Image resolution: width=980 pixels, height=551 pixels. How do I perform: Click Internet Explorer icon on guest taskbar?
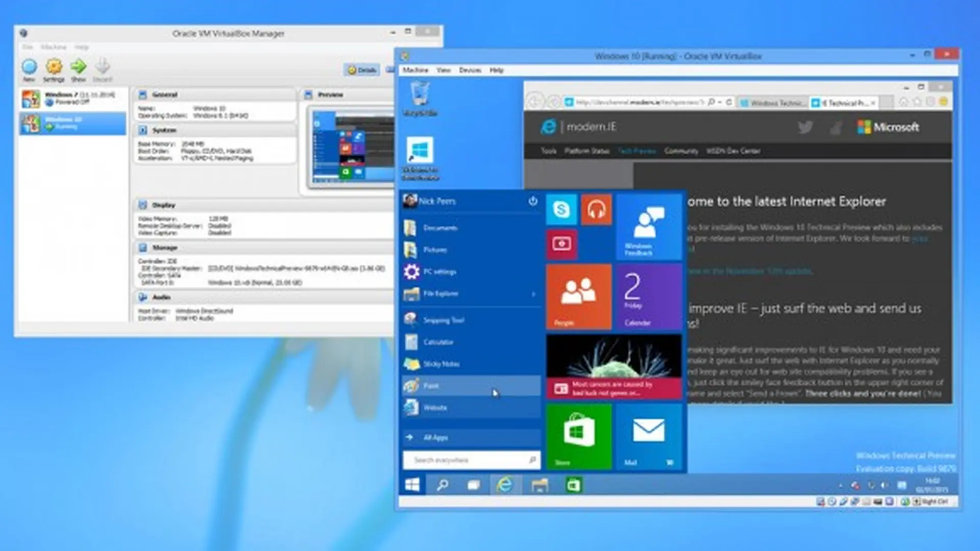[505, 485]
